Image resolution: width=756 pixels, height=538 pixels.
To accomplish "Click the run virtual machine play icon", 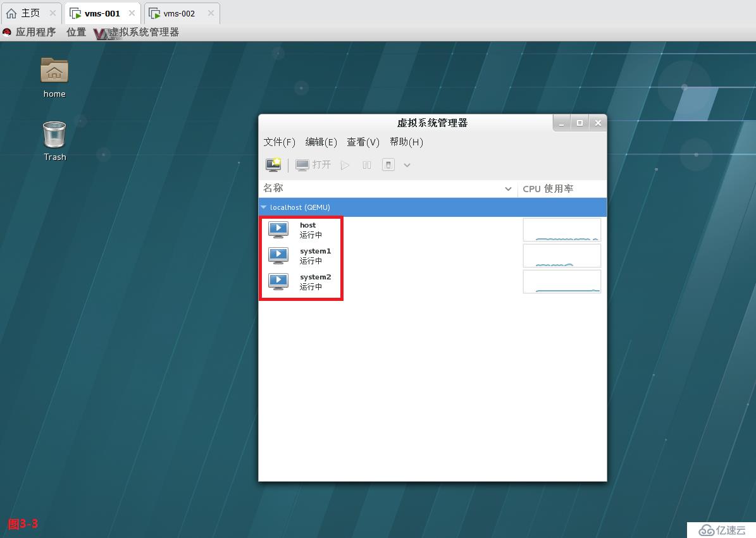I will click(x=345, y=165).
